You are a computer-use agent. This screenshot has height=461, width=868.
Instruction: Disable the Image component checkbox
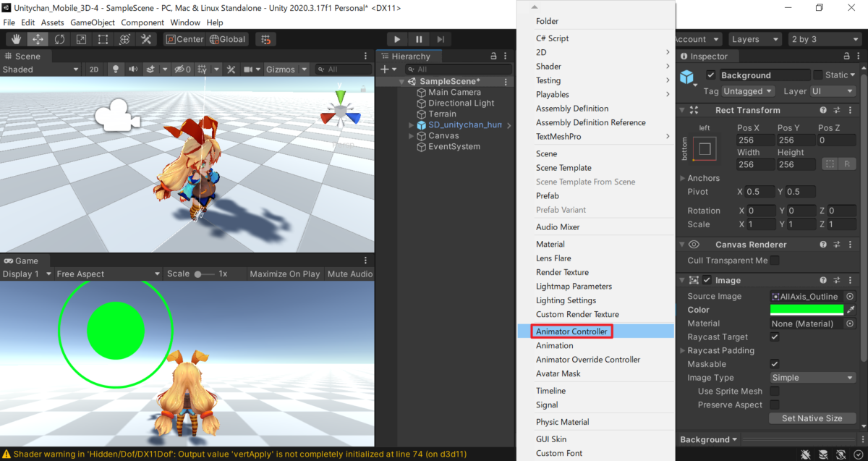point(707,280)
